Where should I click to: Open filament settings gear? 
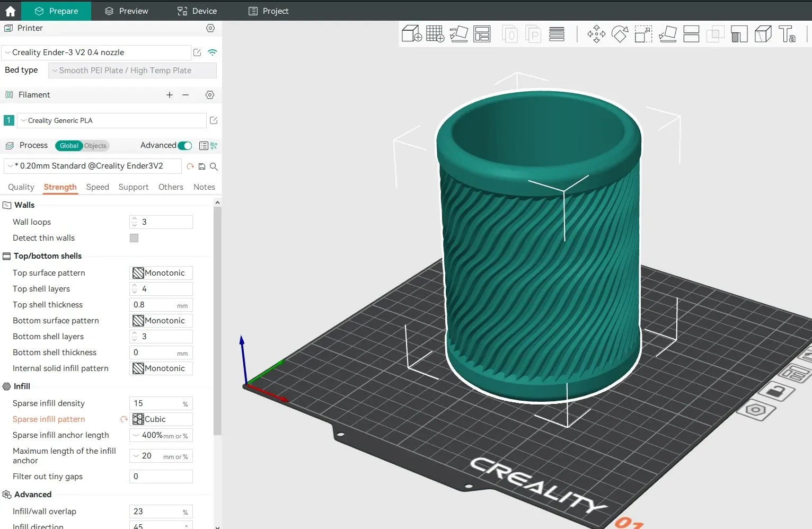pos(210,95)
